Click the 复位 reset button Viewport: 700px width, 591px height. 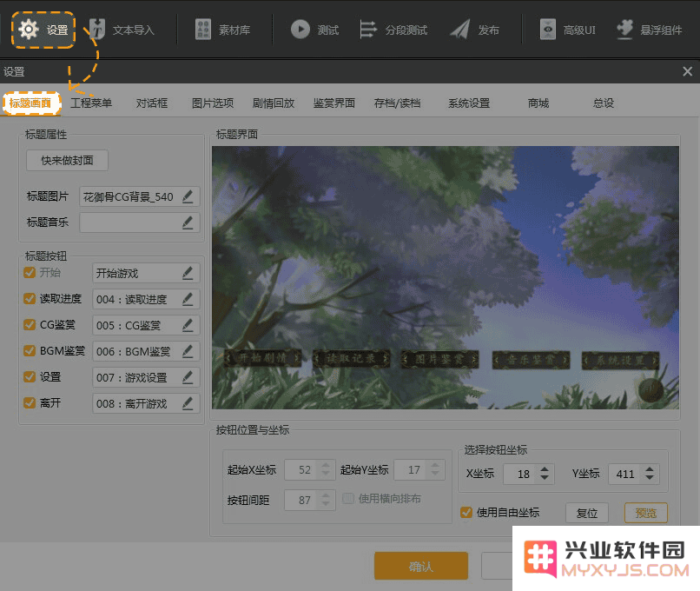tap(586, 513)
